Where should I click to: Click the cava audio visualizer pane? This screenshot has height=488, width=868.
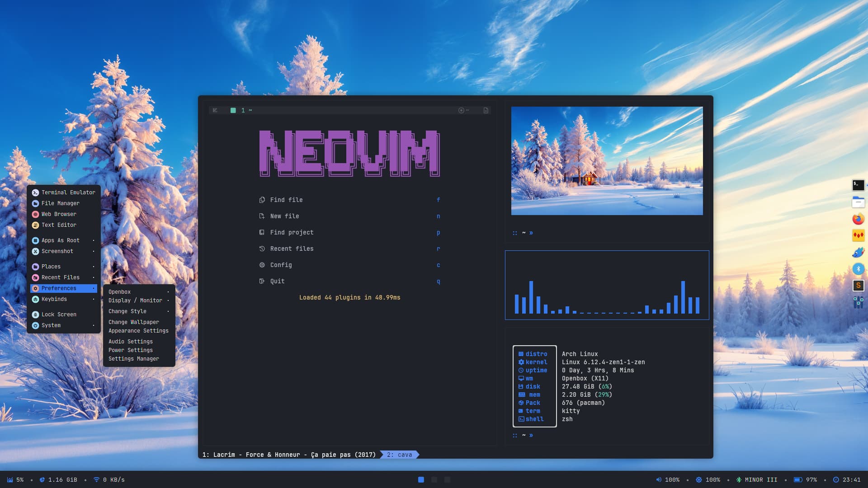coord(607,285)
